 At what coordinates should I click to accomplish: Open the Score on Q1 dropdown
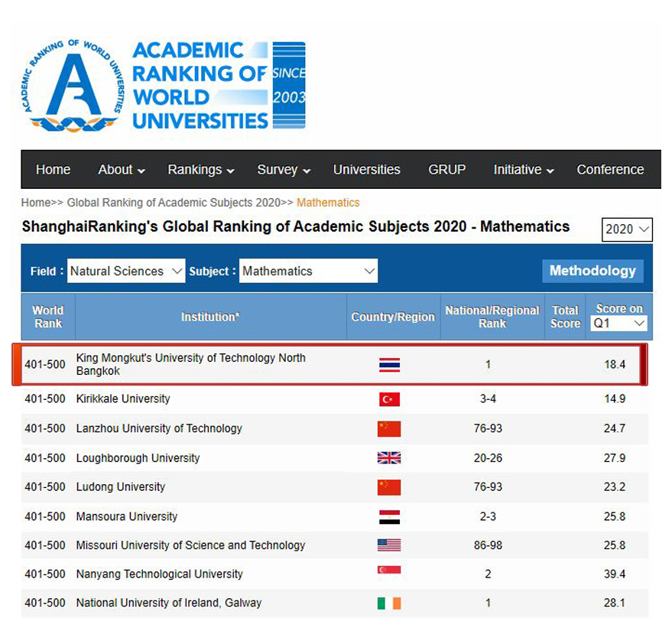(619, 324)
